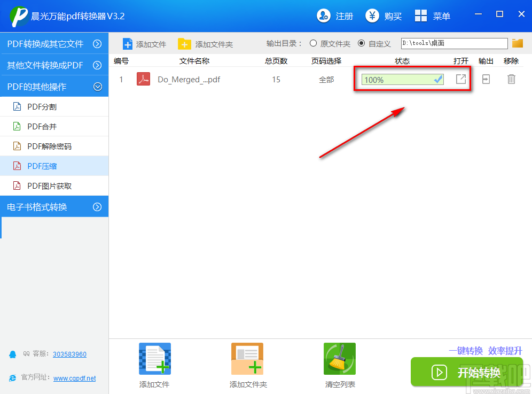Click the large 添加文件夹 bottom icon

click(x=247, y=359)
